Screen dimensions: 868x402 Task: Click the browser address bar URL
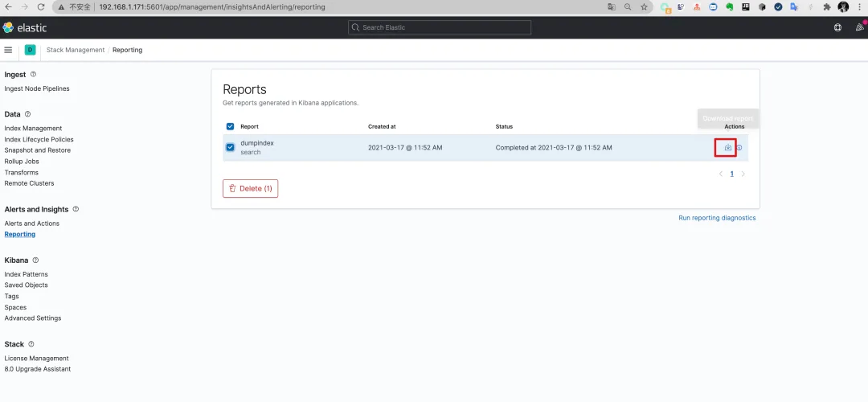(212, 7)
